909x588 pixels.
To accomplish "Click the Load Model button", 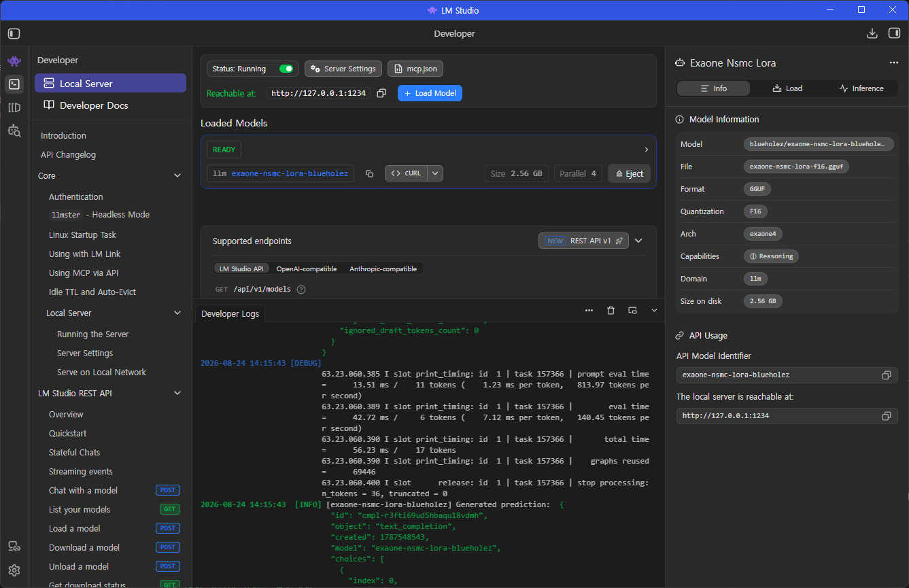I will tap(430, 93).
